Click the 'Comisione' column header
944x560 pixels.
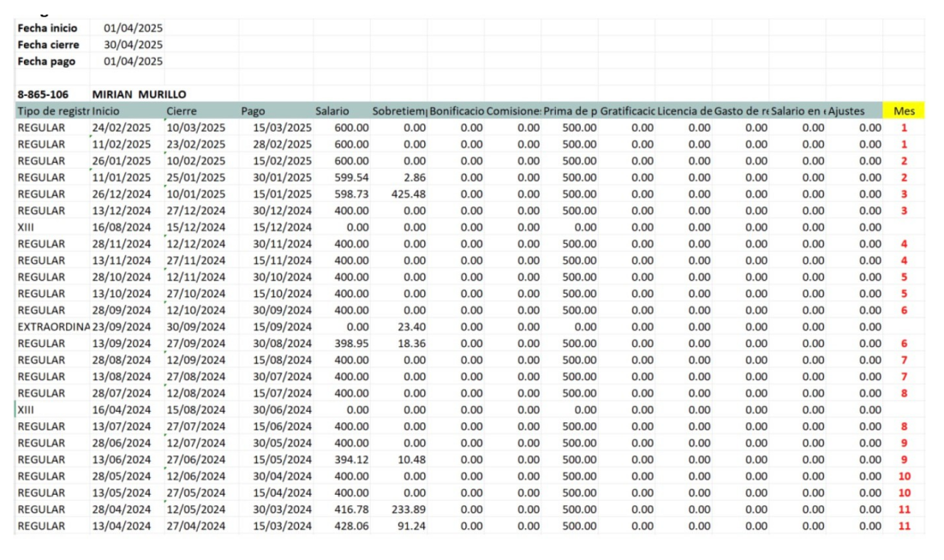pos(513,111)
